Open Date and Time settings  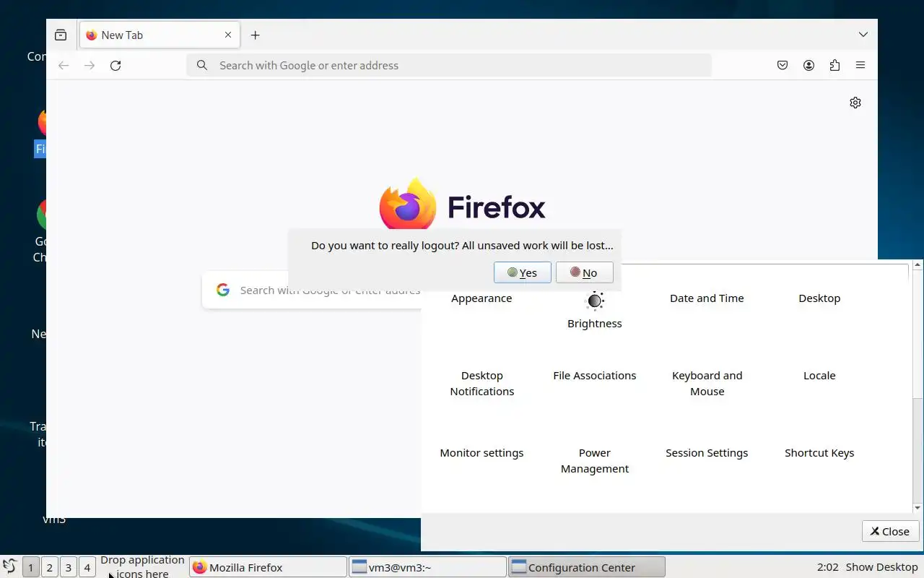[707, 298]
